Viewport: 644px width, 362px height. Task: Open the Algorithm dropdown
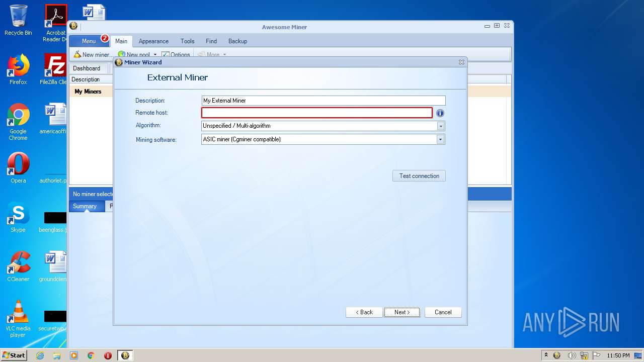[x=441, y=126]
